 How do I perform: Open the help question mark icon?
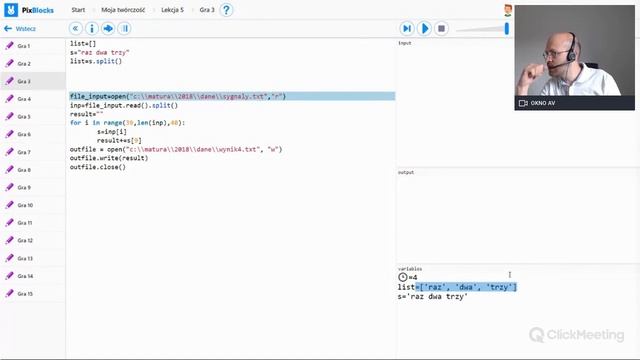coord(226,10)
